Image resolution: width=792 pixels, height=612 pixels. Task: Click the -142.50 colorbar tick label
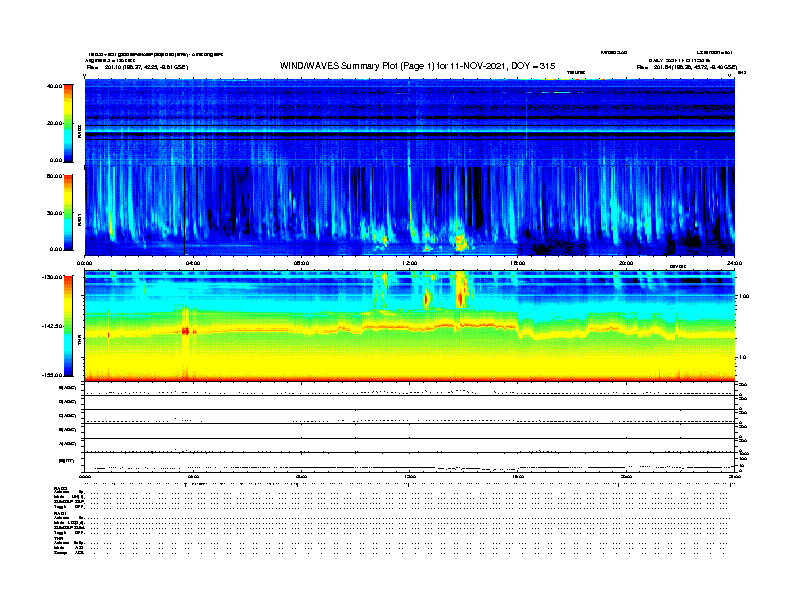tap(53, 326)
